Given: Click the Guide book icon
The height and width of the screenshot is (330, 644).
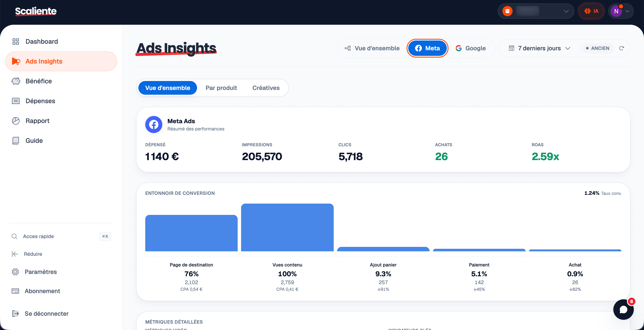Looking at the screenshot, I should pos(16,141).
